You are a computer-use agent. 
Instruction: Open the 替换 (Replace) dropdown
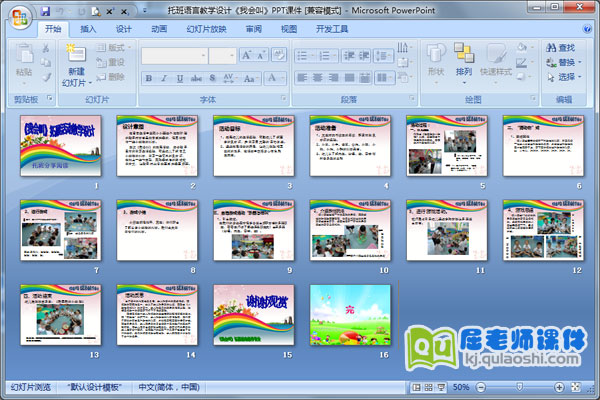pyautogui.click(x=565, y=62)
